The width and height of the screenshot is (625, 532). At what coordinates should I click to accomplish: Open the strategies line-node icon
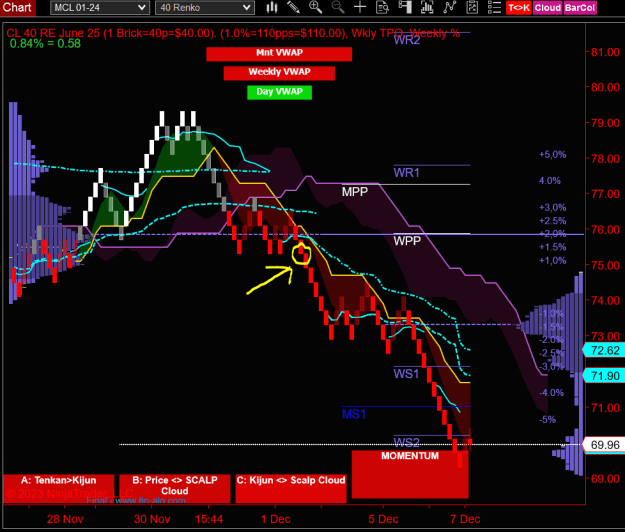click(450, 7)
